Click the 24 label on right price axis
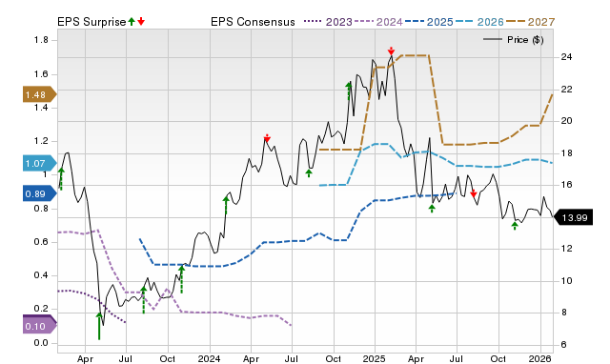The height and width of the screenshot is (364, 610). [x=566, y=57]
